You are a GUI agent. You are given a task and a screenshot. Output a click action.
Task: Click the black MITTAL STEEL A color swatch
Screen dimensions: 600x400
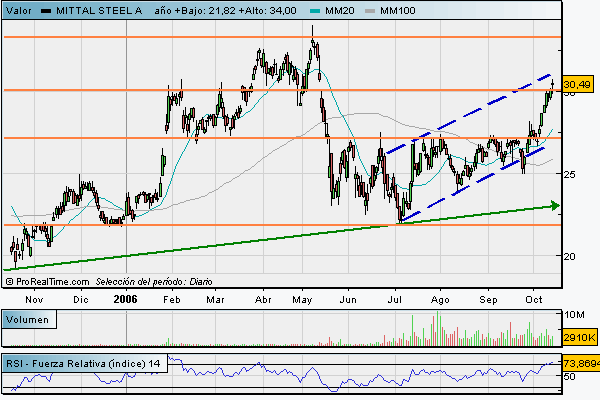46,11
